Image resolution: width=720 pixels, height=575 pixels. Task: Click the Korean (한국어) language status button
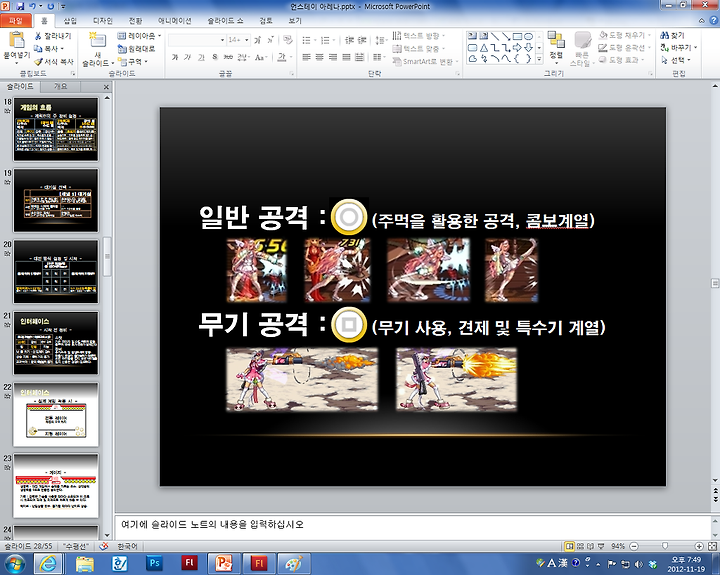coord(127,547)
